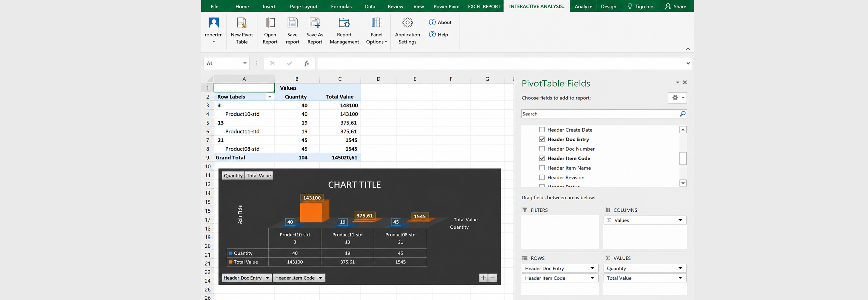Click the chart expand plus button
This screenshot has height=300, width=868.
(483, 278)
